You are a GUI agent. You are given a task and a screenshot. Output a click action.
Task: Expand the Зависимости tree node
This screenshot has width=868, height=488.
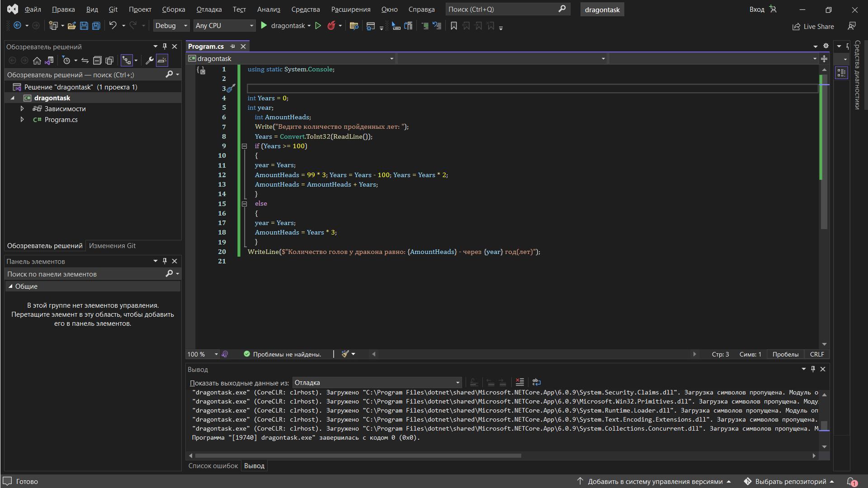pos(22,108)
